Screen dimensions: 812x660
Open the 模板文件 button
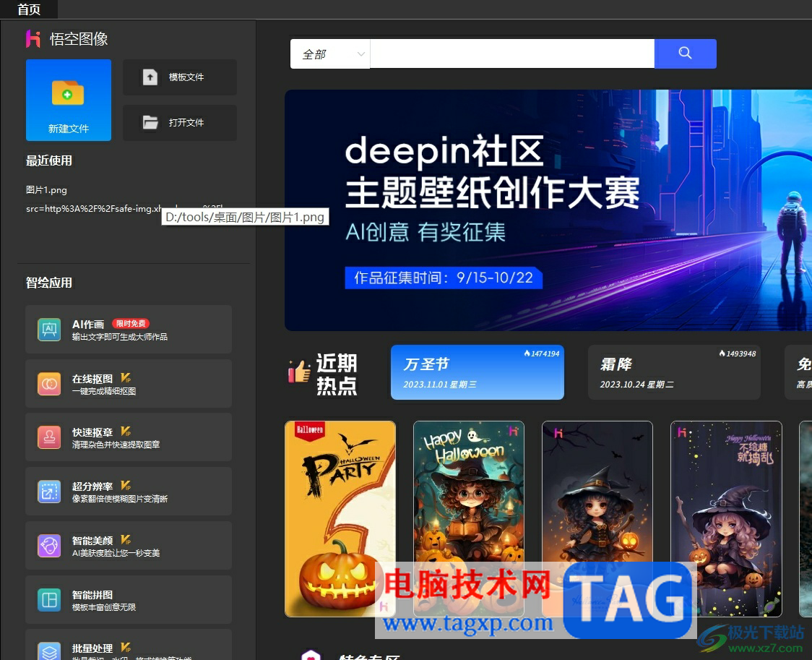point(180,77)
